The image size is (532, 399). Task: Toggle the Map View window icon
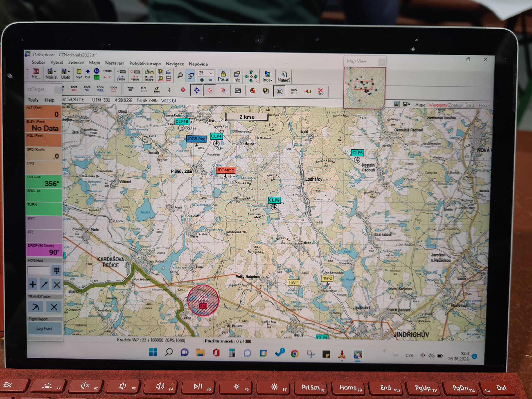(x=190, y=76)
